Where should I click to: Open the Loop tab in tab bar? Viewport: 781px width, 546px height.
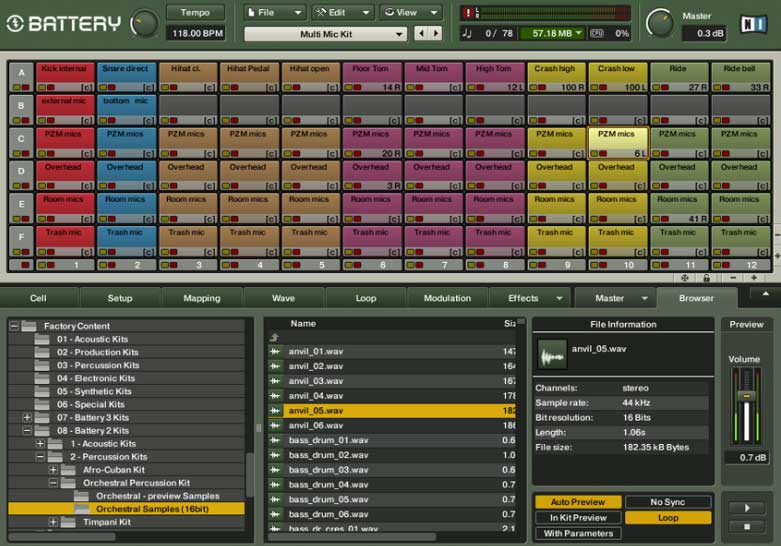click(366, 298)
